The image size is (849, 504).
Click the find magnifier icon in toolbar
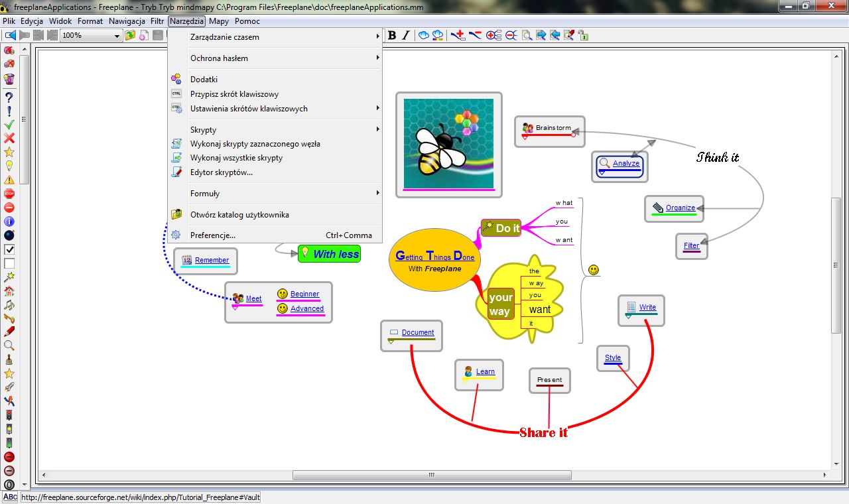pos(527,35)
